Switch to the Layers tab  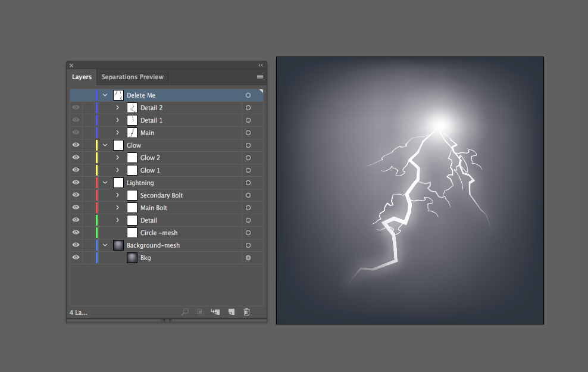(x=82, y=77)
